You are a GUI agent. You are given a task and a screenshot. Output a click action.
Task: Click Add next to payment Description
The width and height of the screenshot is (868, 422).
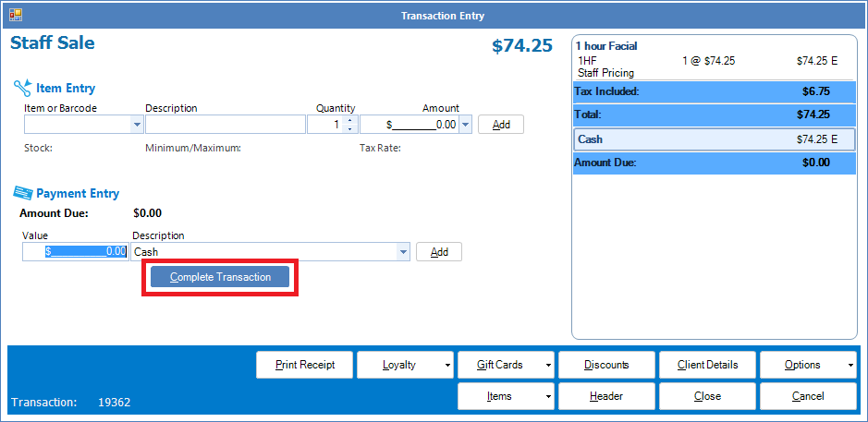(x=439, y=252)
